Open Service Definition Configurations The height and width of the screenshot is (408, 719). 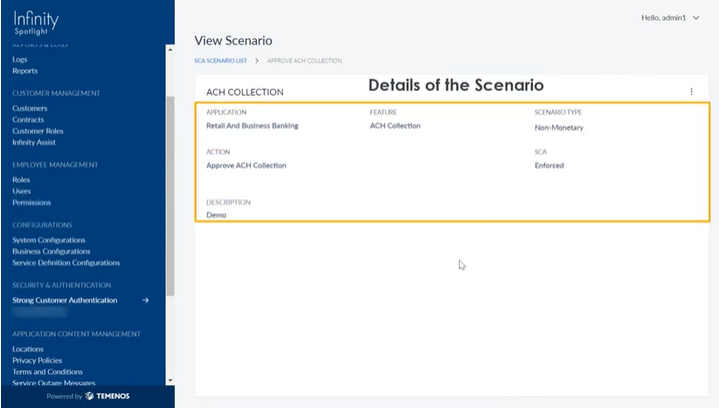coord(66,263)
